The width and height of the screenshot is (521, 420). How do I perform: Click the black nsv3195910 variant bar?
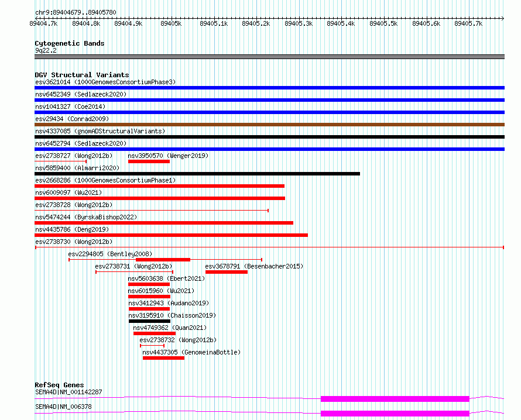click(x=149, y=321)
